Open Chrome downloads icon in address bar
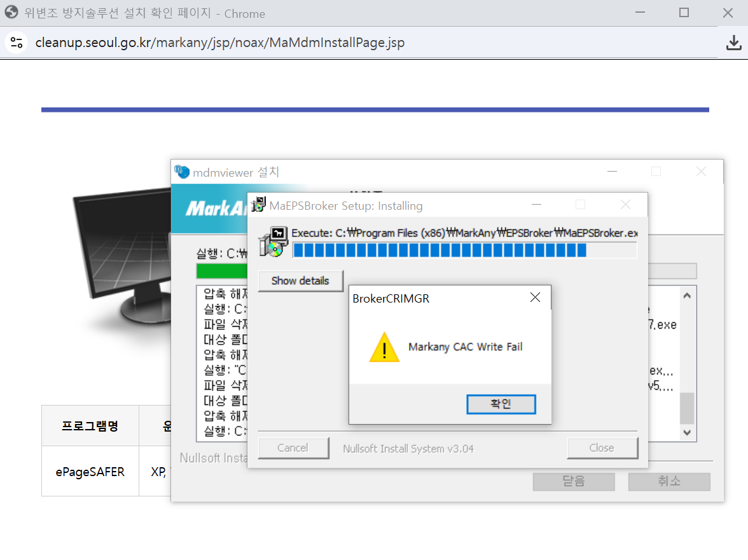 click(734, 43)
